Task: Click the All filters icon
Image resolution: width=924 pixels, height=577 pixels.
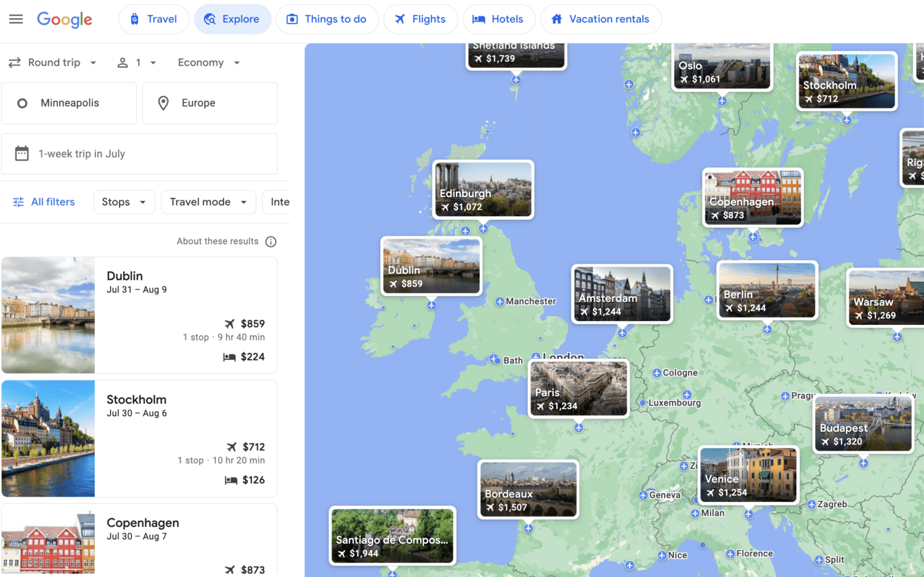Action: (18, 202)
